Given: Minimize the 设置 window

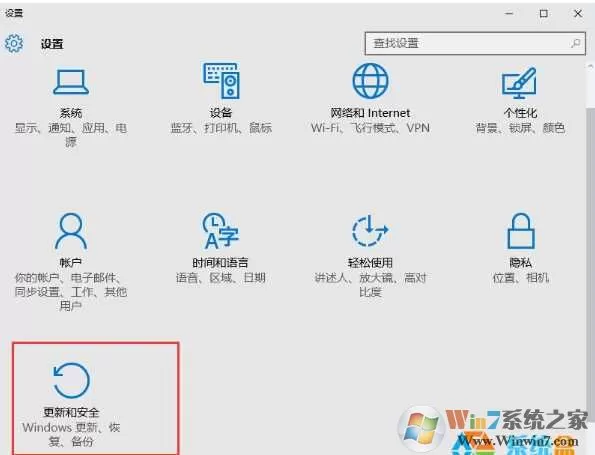Looking at the screenshot, I should point(509,14).
